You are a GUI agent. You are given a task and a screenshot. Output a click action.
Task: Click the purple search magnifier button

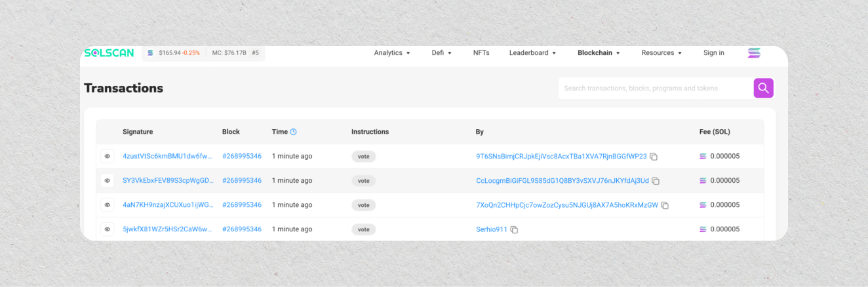click(x=763, y=88)
